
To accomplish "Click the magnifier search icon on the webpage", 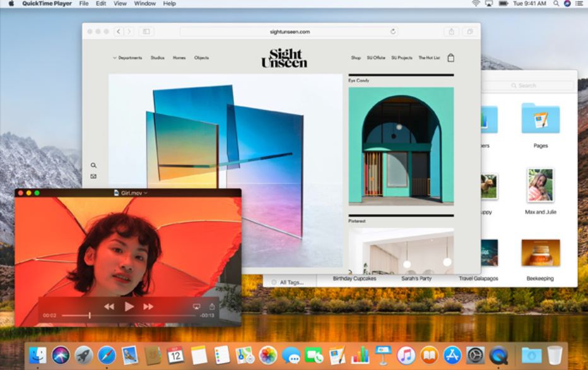I will coord(93,165).
